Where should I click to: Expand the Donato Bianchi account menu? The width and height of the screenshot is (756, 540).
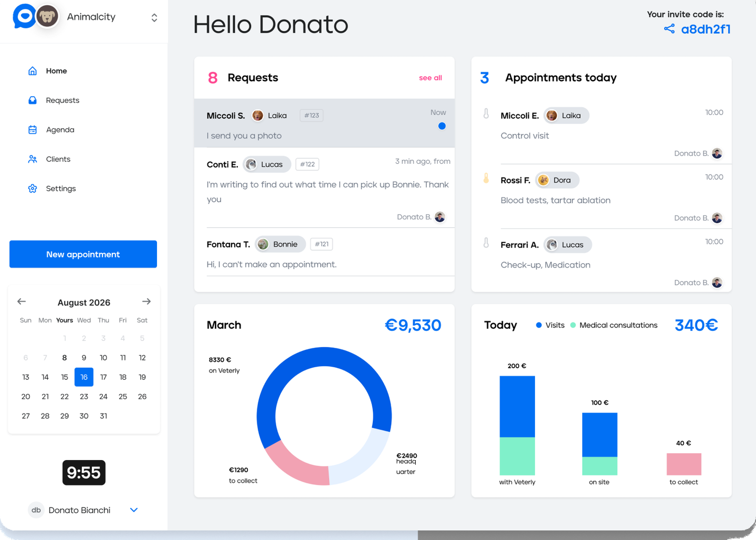[x=134, y=510]
